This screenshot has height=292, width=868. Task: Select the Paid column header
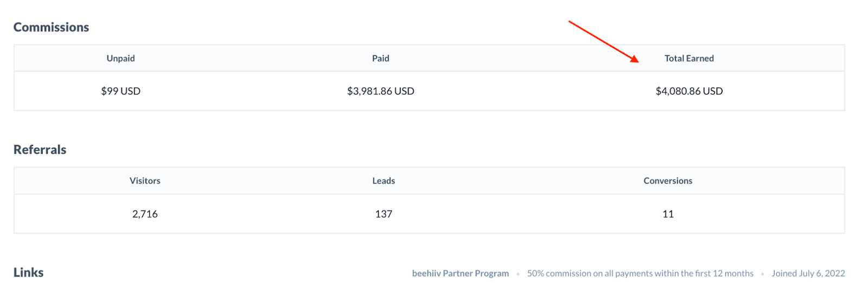[380, 58]
